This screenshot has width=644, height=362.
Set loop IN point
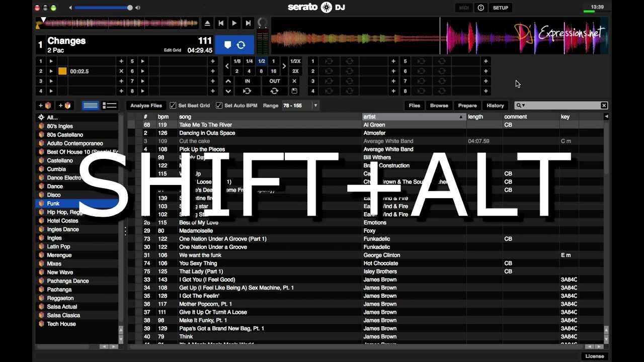point(247,81)
